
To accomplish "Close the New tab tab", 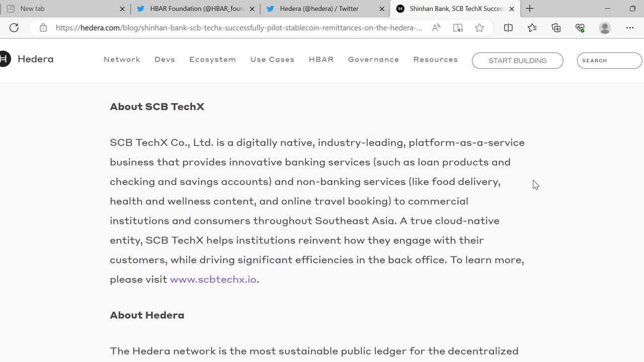I will (122, 9).
